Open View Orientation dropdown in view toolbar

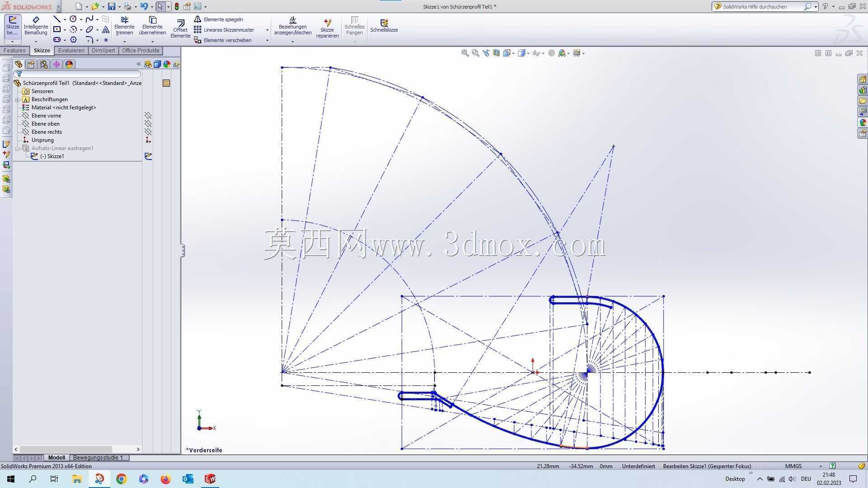point(513,53)
